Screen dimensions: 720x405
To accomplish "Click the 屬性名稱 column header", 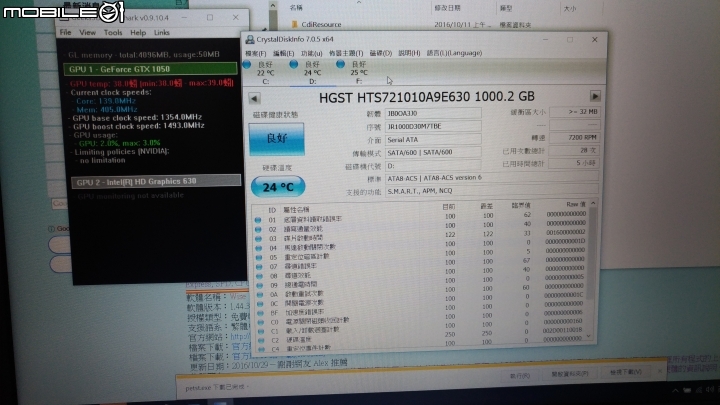I will [296, 209].
